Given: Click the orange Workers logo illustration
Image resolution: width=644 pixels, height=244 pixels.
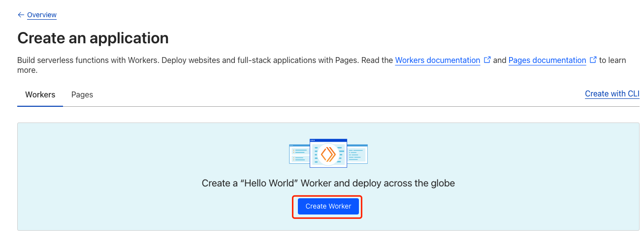Looking at the screenshot, I should coord(328,154).
